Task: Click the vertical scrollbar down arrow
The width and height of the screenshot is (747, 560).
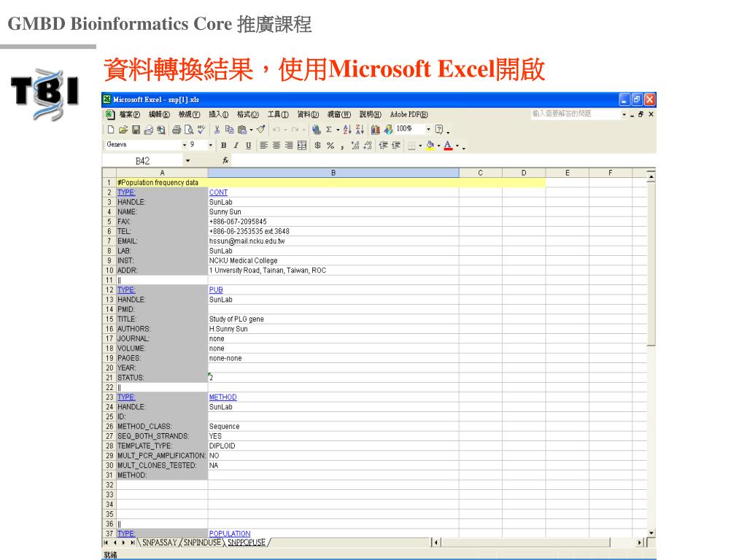Action: point(651,533)
